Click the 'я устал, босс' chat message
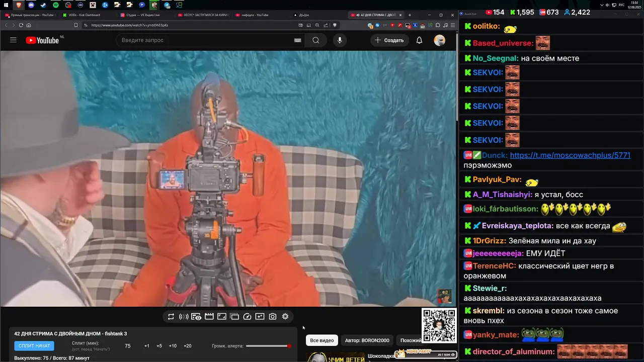This screenshot has height=362, width=644. [558, 195]
